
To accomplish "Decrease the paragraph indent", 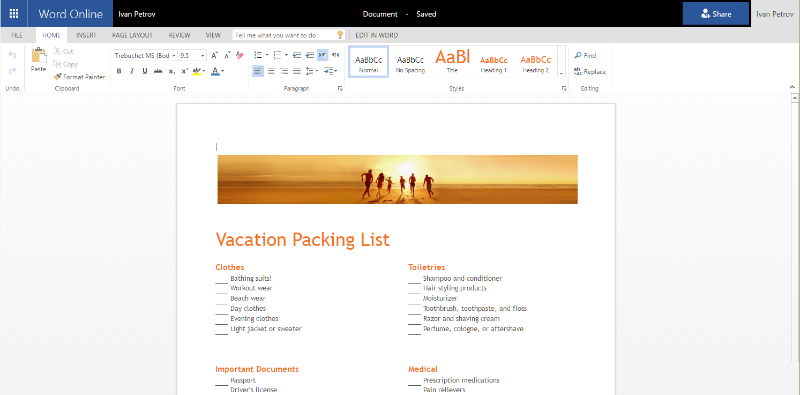I will coord(296,55).
